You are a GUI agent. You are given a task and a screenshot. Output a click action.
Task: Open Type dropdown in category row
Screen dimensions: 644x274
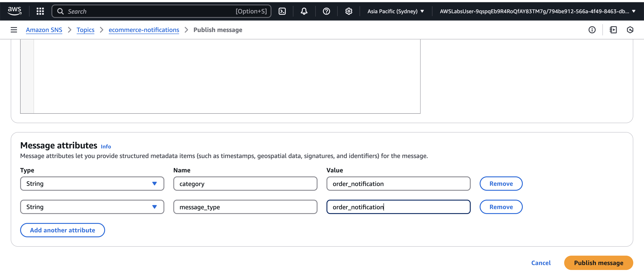click(x=92, y=184)
